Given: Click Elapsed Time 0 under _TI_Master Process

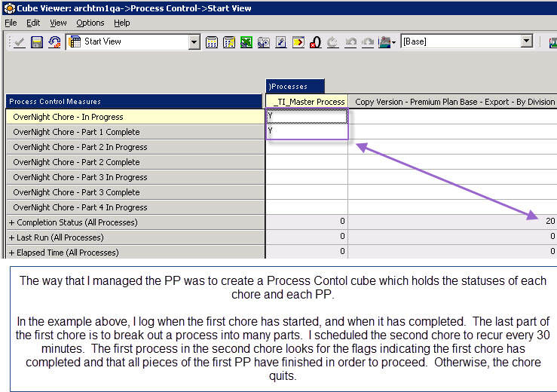Looking at the screenshot, I should tap(307, 252).
